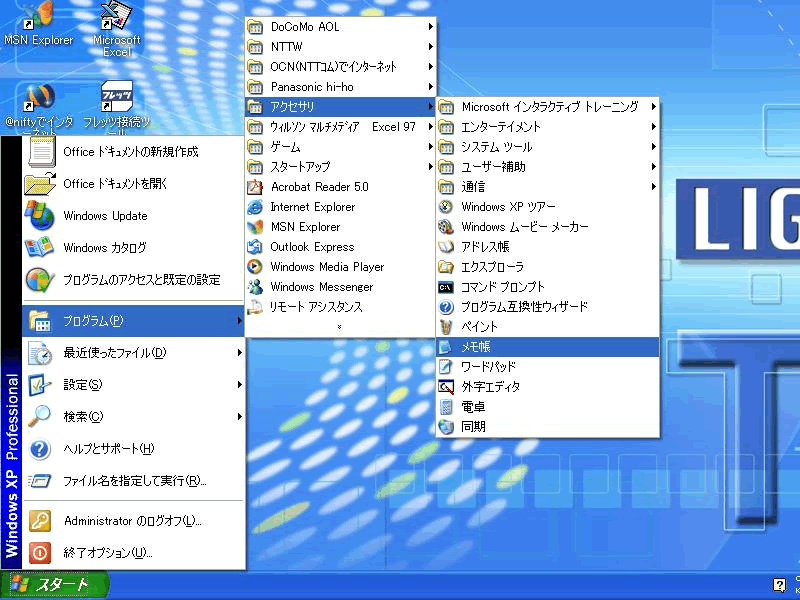Image resolution: width=800 pixels, height=600 pixels.
Task: Open 最近使ったファイル(D) menu item
Action: click(133, 353)
